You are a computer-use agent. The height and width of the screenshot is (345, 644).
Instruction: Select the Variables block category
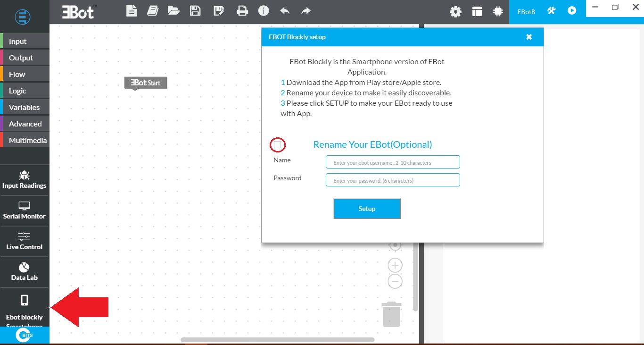point(25,107)
